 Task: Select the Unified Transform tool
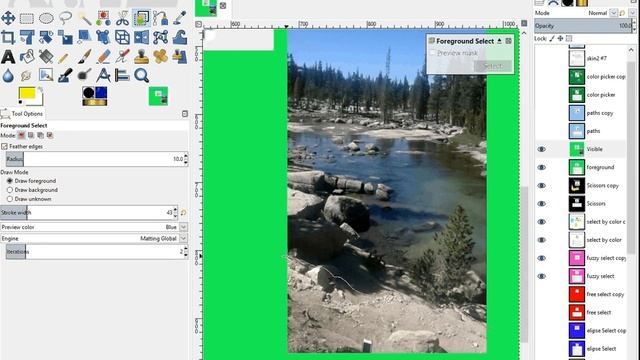(x=27, y=37)
